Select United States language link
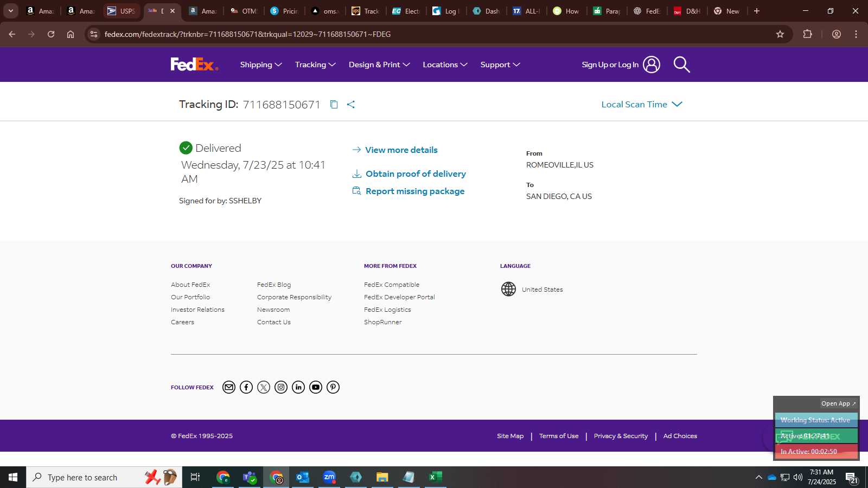 542,290
